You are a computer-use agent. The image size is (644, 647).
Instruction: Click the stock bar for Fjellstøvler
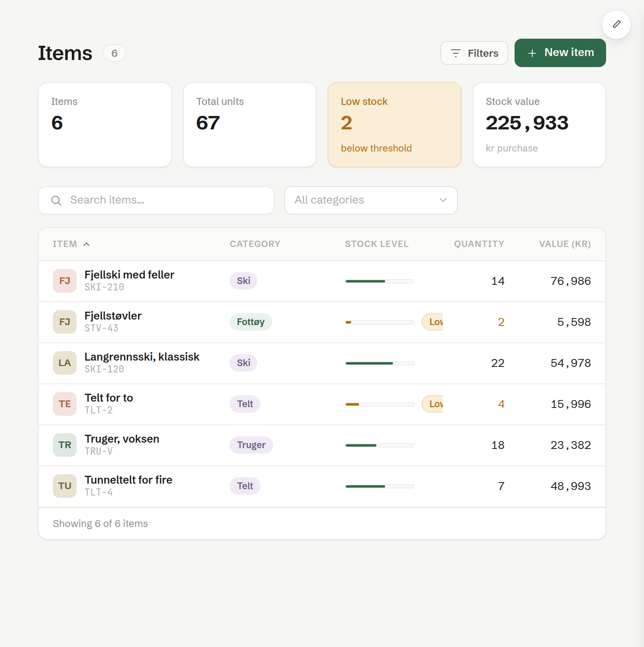[380, 322]
